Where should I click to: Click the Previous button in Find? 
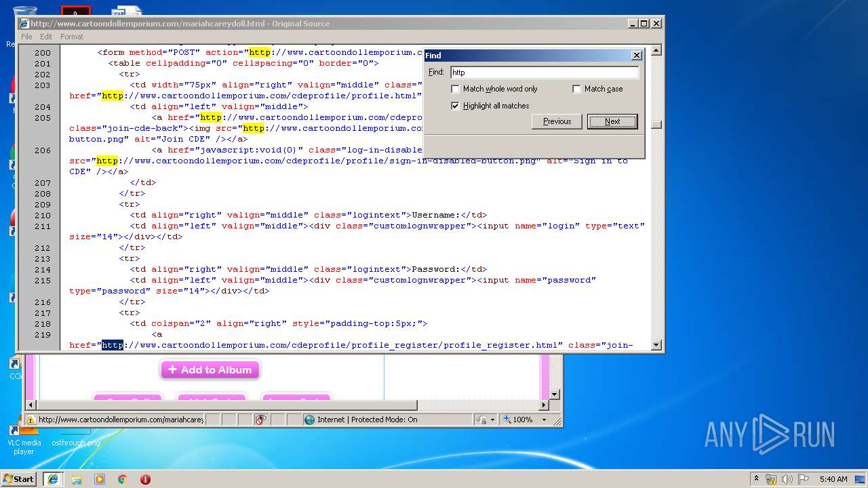point(557,121)
